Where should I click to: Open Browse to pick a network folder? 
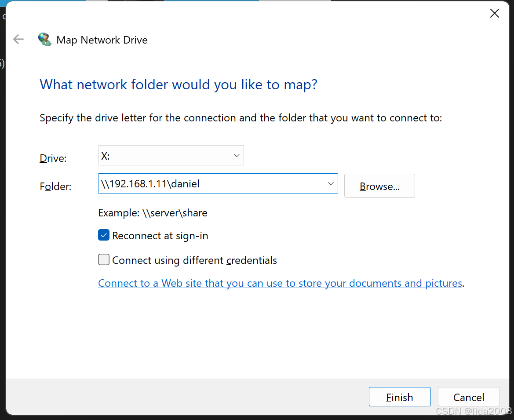click(x=379, y=186)
